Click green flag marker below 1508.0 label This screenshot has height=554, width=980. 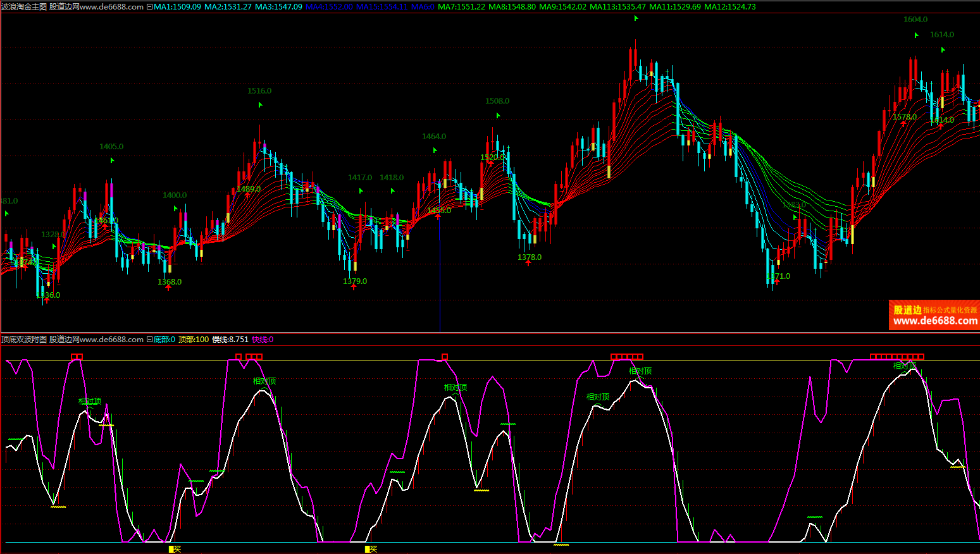click(499, 116)
